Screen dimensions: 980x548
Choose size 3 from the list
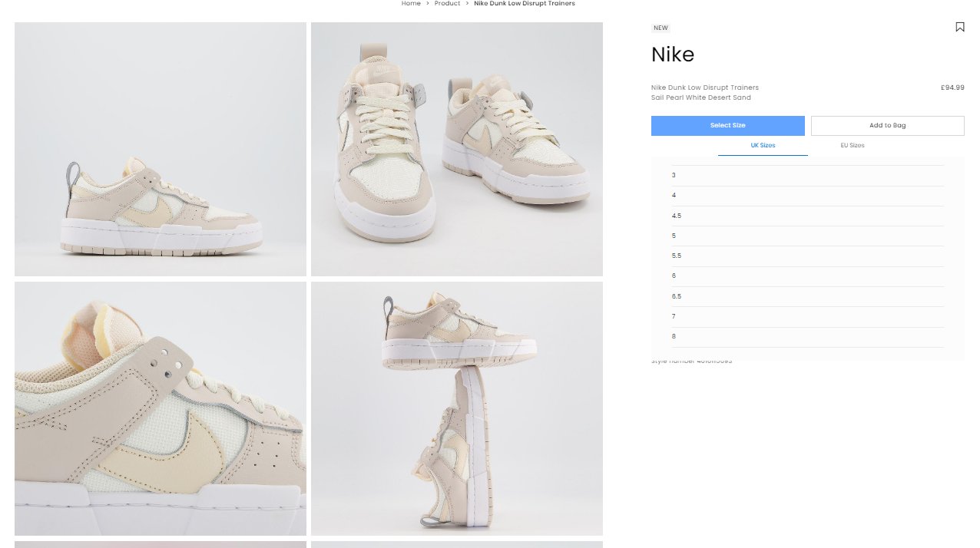[808, 176]
